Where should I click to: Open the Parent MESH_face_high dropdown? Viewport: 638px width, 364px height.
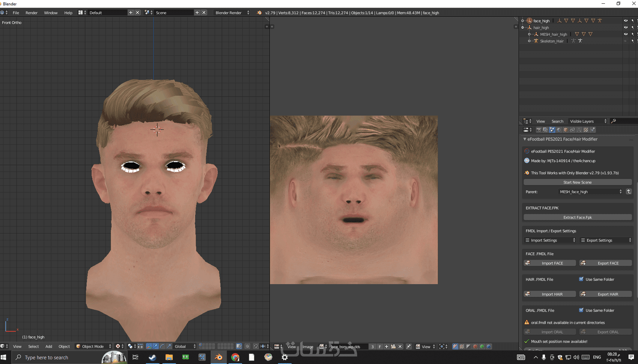[x=590, y=192]
